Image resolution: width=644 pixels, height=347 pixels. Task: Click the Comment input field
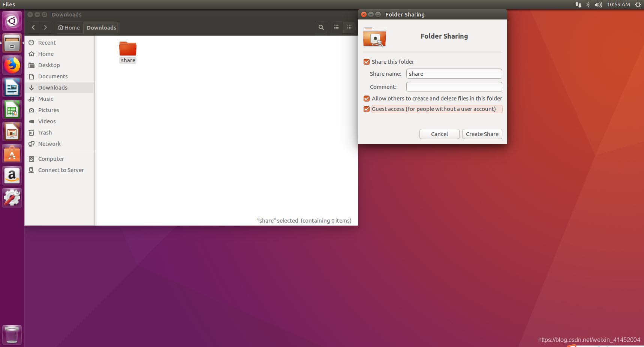click(454, 87)
